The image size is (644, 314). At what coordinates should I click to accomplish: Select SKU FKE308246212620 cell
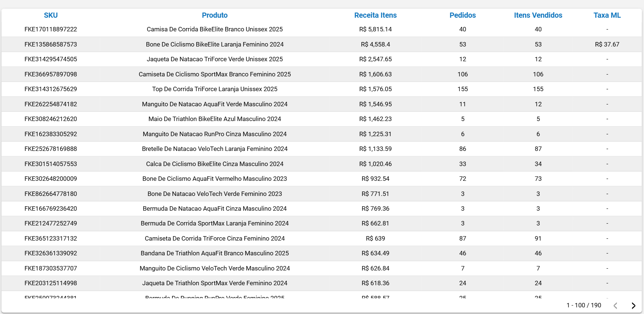click(51, 119)
